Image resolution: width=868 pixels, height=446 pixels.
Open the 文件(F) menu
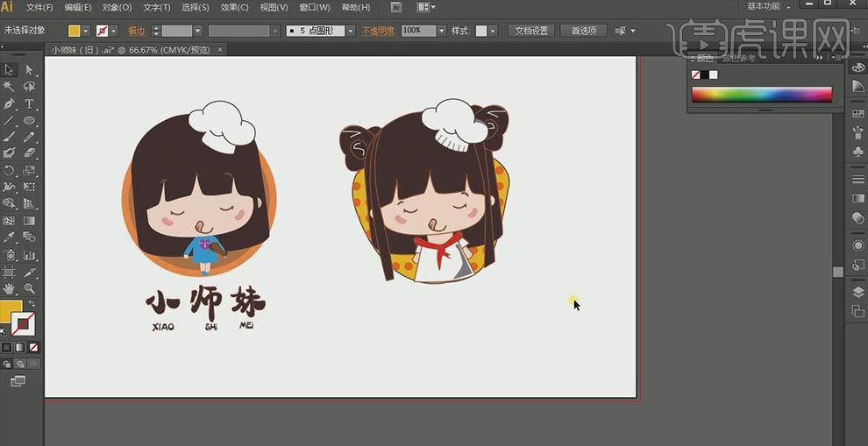(39, 7)
